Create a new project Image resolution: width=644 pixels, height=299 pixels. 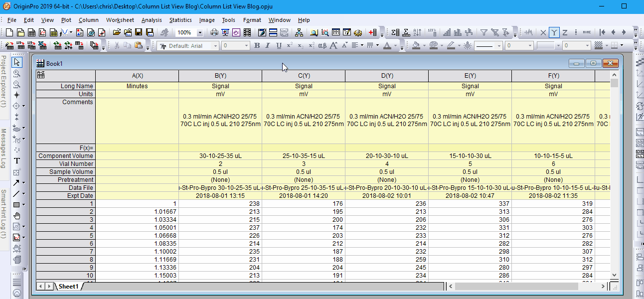[x=10, y=32]
